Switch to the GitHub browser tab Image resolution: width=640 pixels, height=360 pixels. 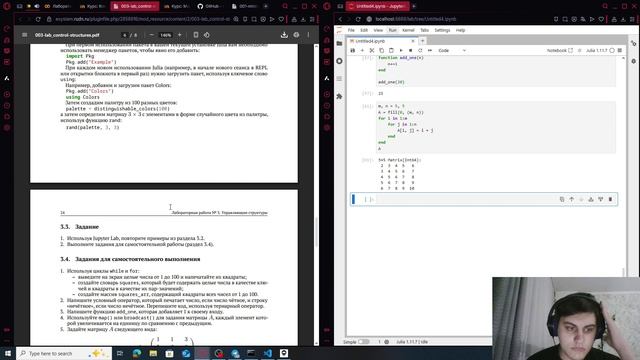(210, 6)
